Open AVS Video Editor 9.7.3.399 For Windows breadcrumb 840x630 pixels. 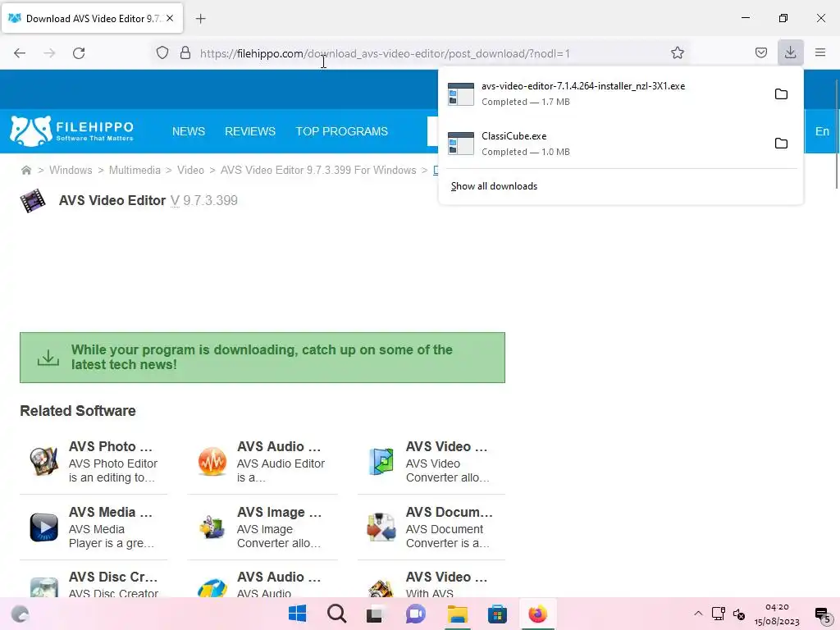pos(318,171)
